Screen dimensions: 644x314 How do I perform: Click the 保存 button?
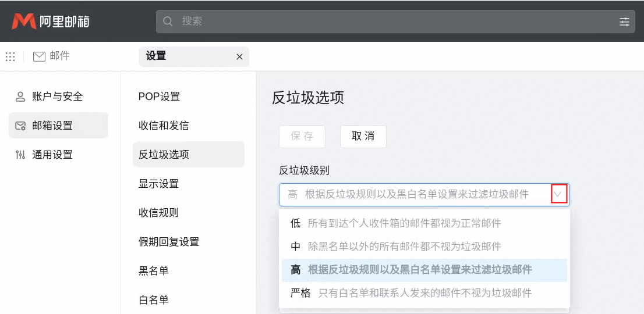[302, 137]
